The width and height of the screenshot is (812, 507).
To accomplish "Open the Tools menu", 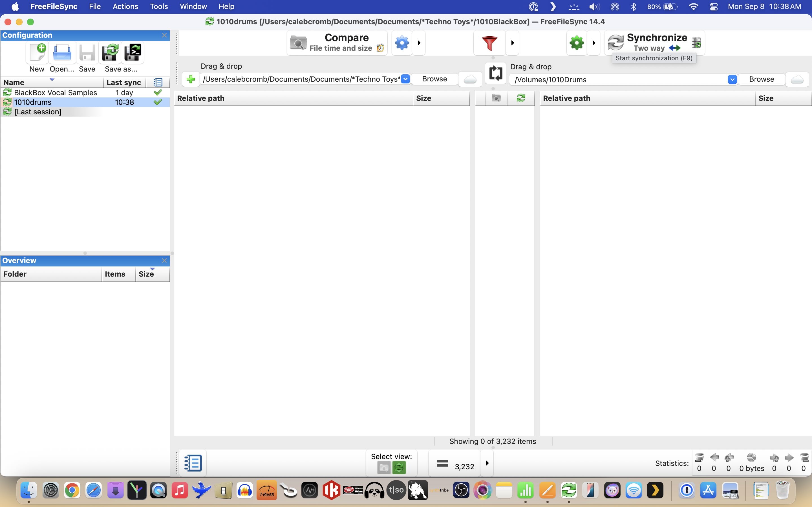I will coord(159,6).
